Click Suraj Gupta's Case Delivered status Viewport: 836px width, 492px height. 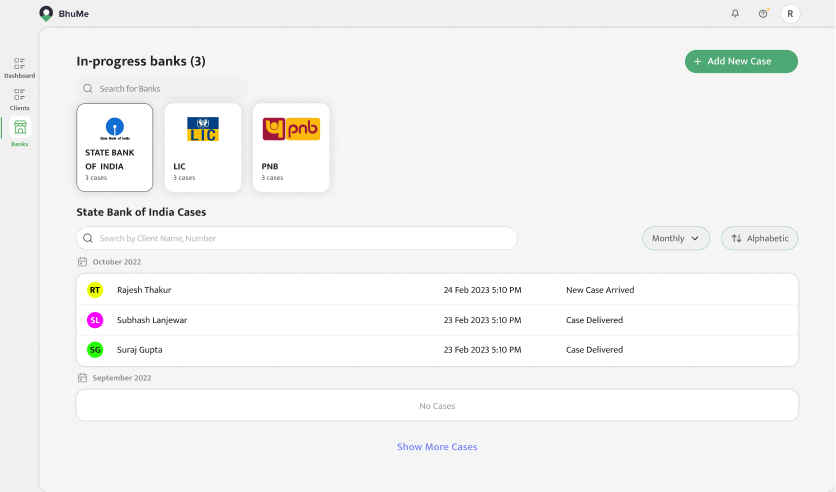pos(594,350)
